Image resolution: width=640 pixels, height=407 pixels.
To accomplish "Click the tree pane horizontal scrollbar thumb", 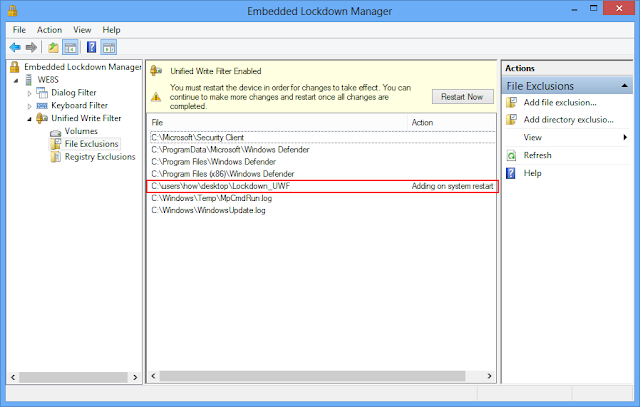I will pyautogui.click(x=73, y=377).
